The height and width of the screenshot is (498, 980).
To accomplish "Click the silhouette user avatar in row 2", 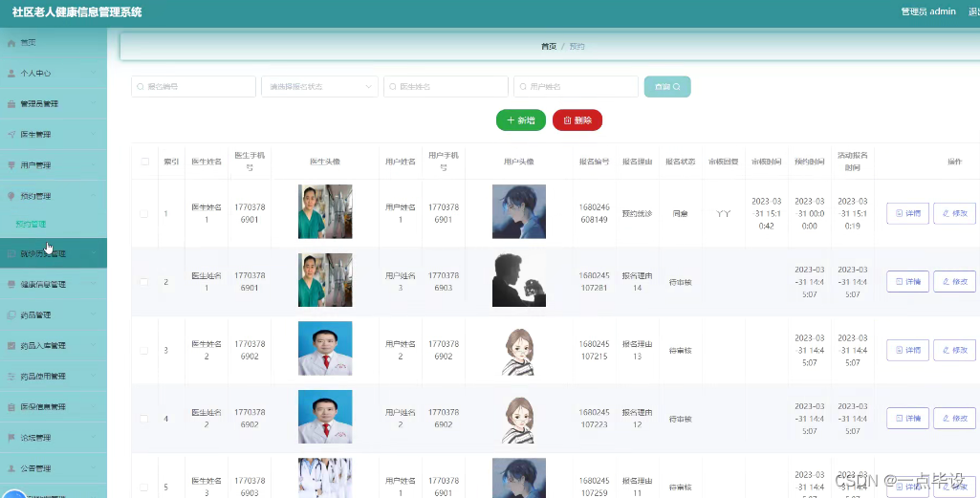I will coord(519,280).
